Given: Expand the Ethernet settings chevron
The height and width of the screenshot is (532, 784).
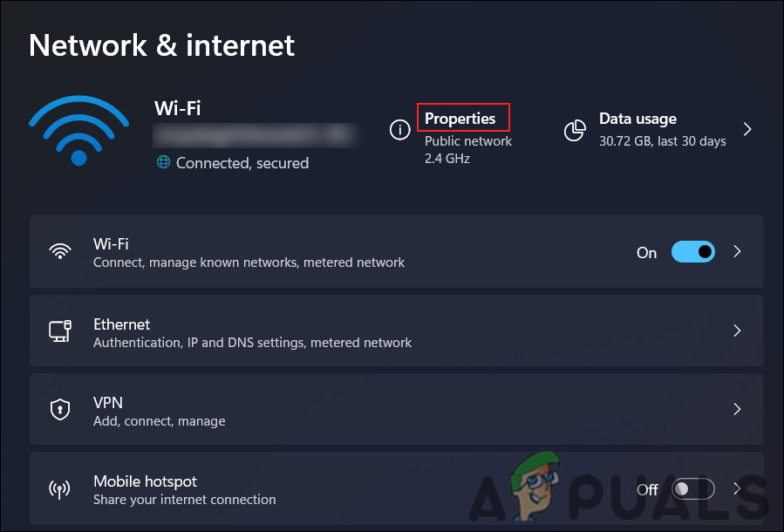Looking at the screenshot, I should point(737,331).
